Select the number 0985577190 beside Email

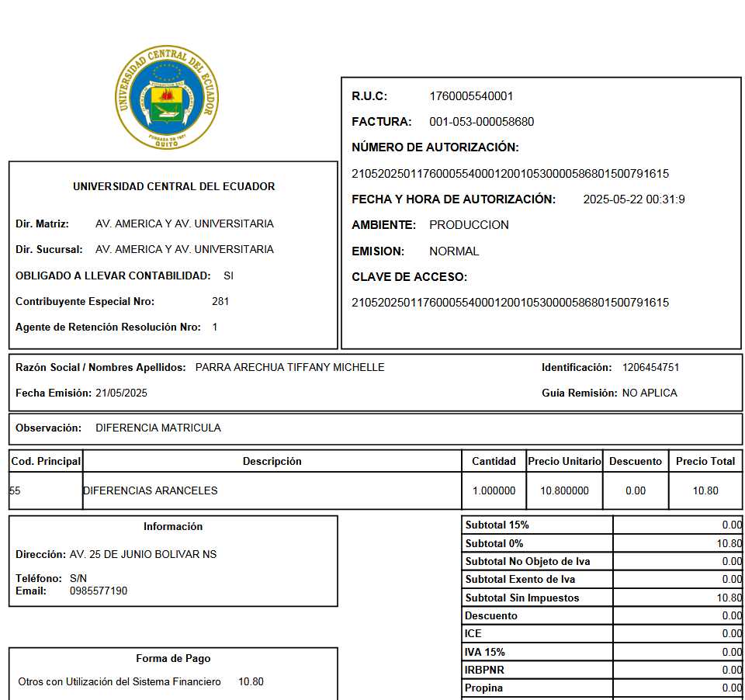pyautogui.click(x=99, y=591)
